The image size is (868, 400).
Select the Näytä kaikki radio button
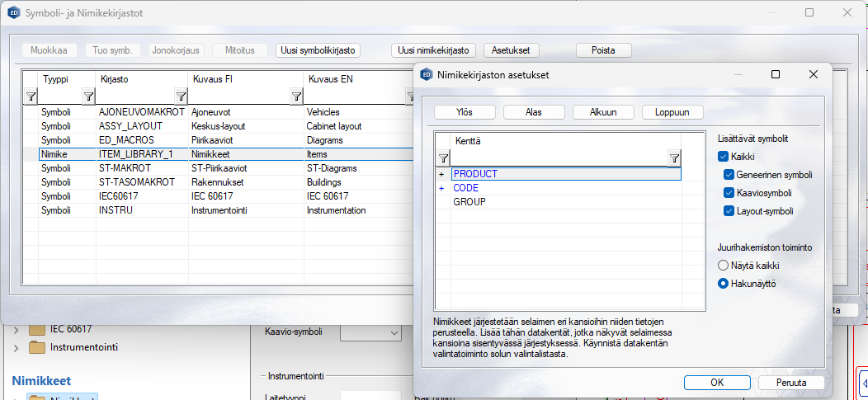pyautogui.click(x=724, y=266)
